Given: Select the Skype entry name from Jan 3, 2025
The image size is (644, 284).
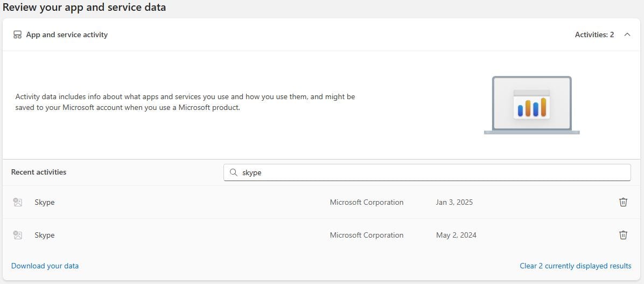Looking at the screenshot, I should pos(44,202).
